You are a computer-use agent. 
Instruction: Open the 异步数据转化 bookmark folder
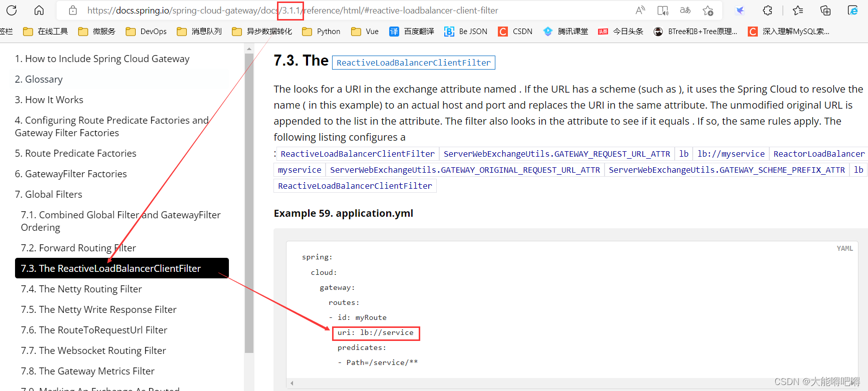[x=262, y=31]
